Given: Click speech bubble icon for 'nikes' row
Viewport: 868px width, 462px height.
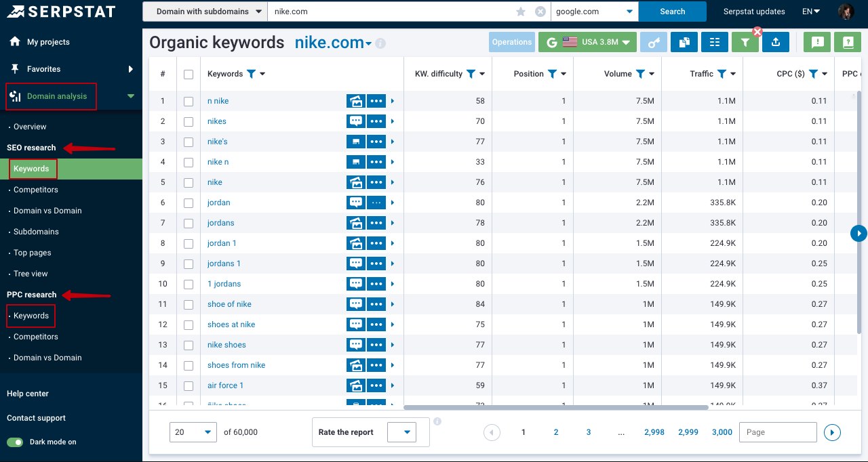Looking at the screenshot, I should (x=356, y=121).
